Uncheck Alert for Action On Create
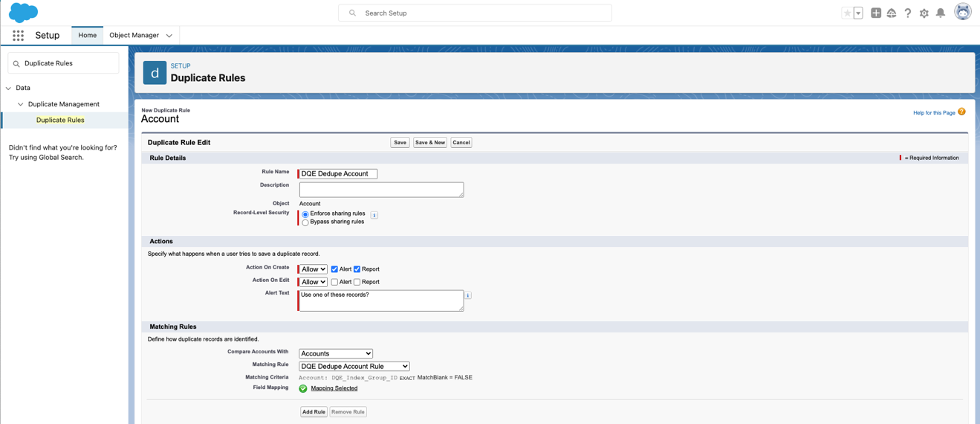This screenshot has height=424, width=980. [x=334, y=269]
